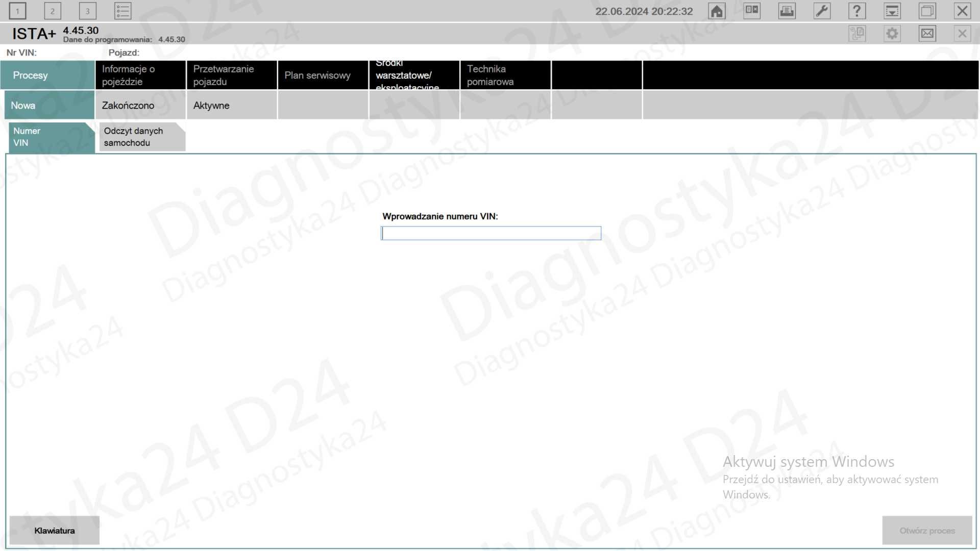Open the session overview icon
Viewport: 980px width, 551px height.
tap(752, 11)
